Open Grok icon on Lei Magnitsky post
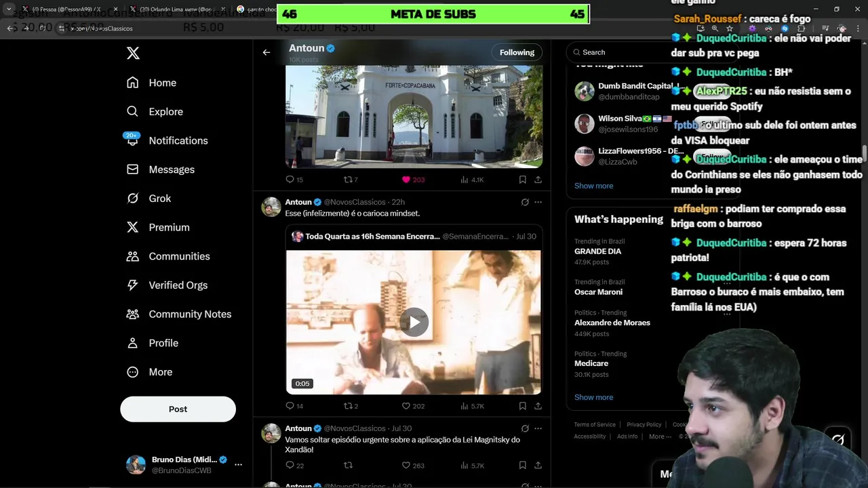 tap(525, 428)
